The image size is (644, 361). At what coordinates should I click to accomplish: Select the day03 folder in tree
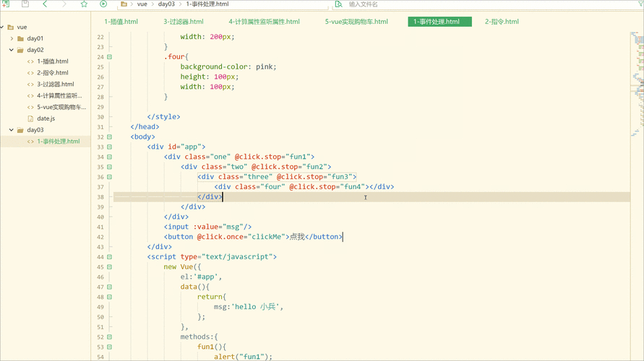point(35,130)
